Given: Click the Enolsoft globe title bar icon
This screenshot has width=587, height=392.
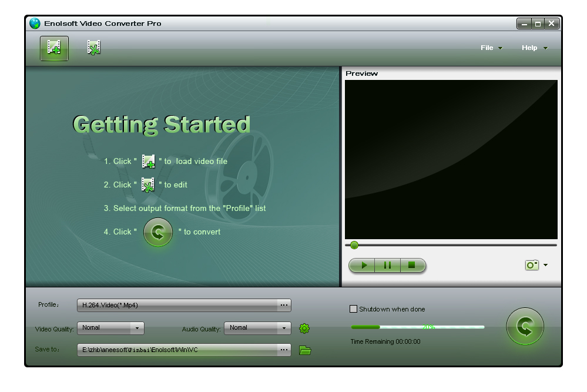Looking at the screenshot, I should click(x=35, y=23).
